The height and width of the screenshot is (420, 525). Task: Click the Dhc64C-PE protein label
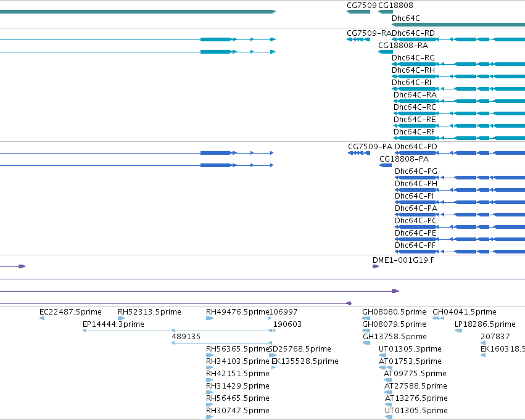coord(416,233)
